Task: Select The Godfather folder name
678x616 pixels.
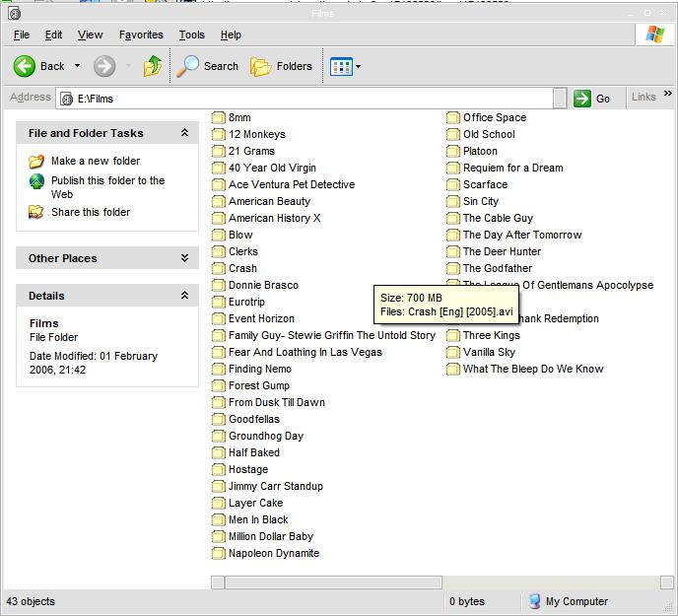Action: (498, 268)
